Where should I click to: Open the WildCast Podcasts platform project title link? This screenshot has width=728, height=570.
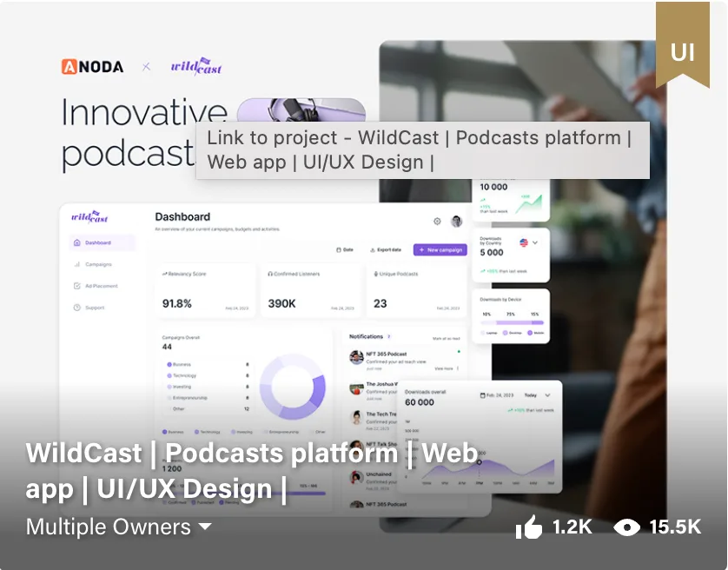(251, 471)
